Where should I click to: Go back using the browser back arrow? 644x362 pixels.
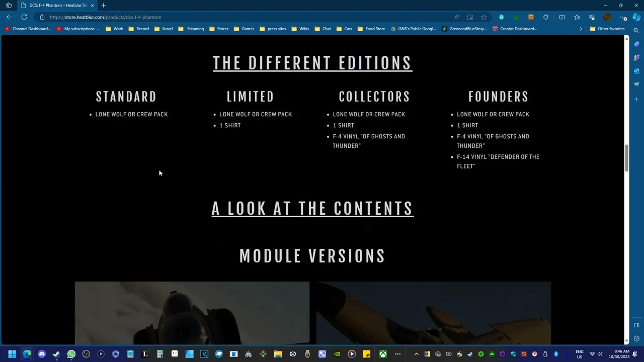pos(9,17)
